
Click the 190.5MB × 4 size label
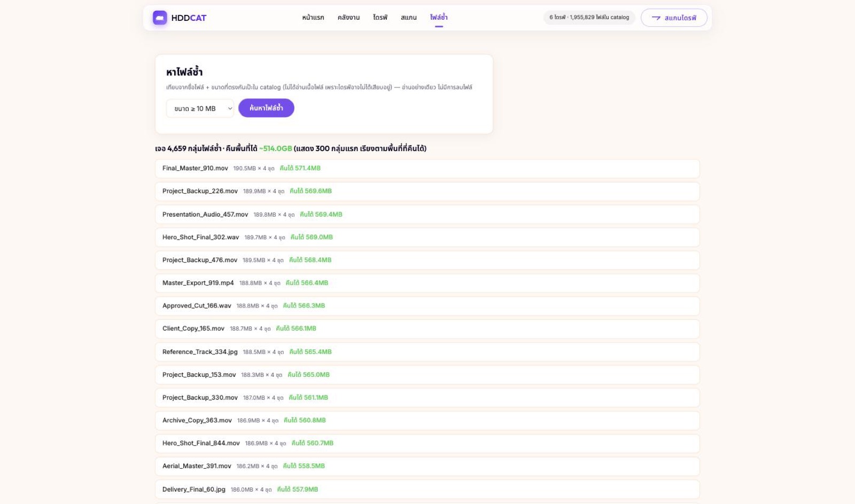click(x=253, y=169)
